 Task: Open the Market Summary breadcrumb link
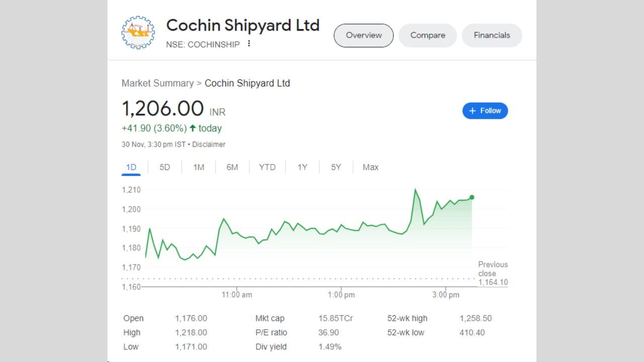coord(157,83)
